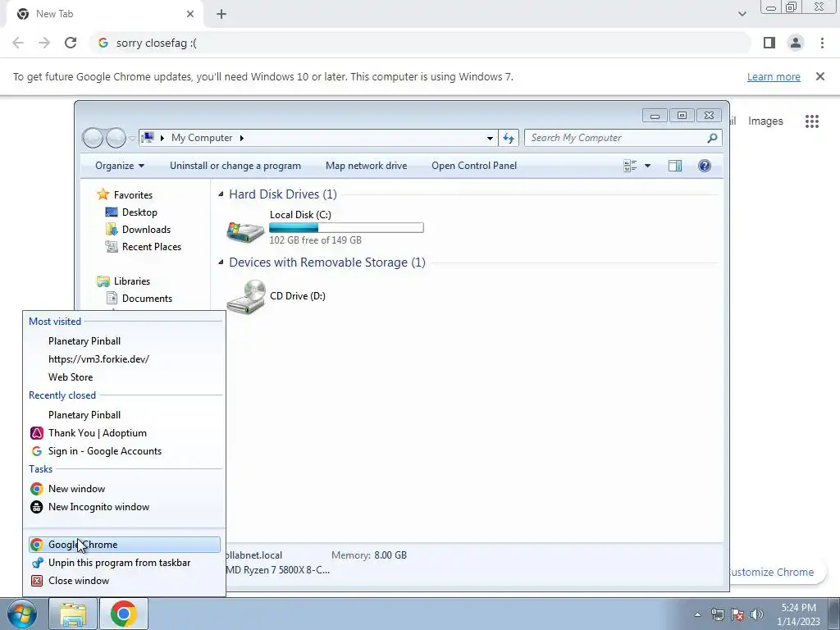The height and width of the screenshot is (630, 840).
Task: Open Chrome side panel
Action: (x=769, y=43)
